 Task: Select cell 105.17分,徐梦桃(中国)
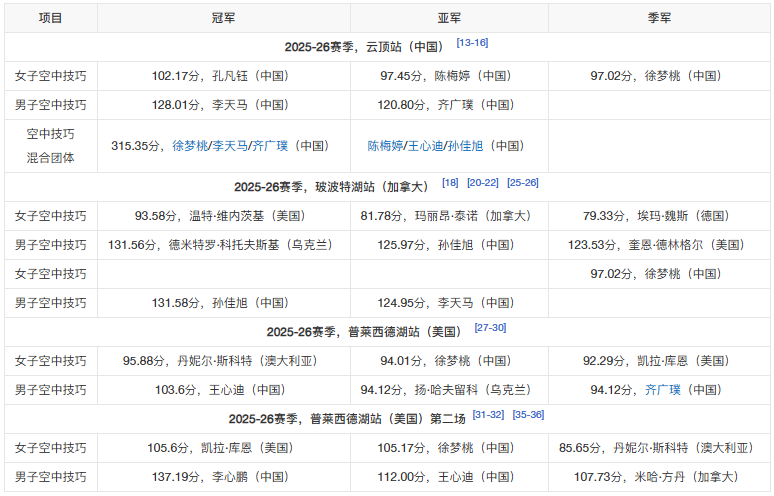[x=449, y=448]
